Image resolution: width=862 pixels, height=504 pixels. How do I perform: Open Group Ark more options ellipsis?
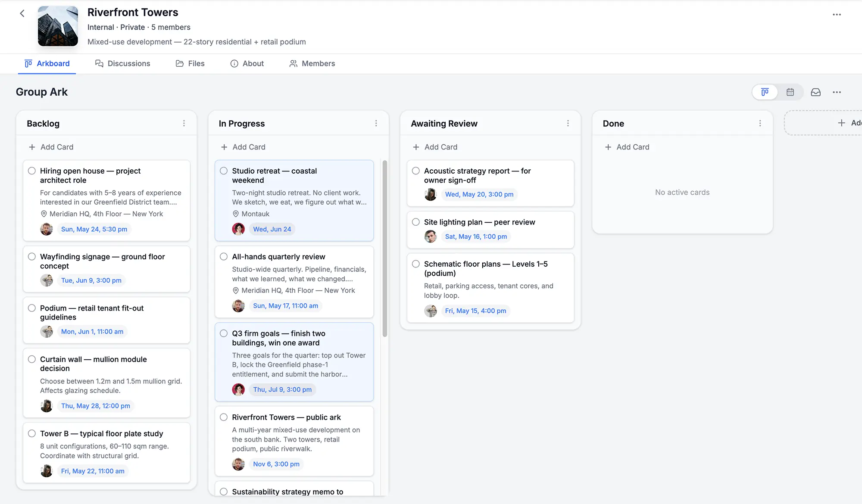pyautogui.click(x=837, y=92)
